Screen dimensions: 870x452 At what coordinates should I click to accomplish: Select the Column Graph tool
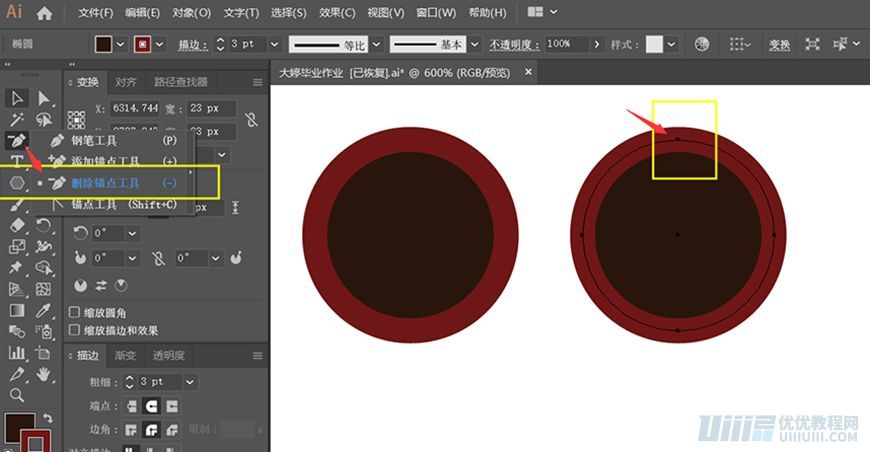click(x=17, y=353)
